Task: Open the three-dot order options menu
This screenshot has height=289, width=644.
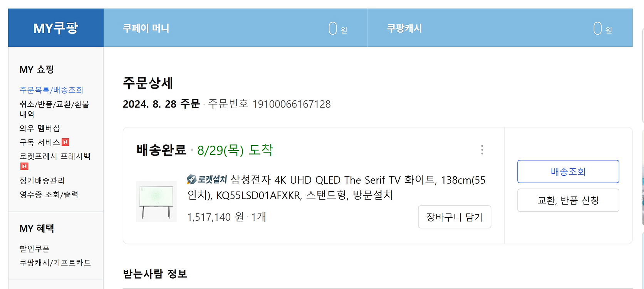Action: point(482,150)
